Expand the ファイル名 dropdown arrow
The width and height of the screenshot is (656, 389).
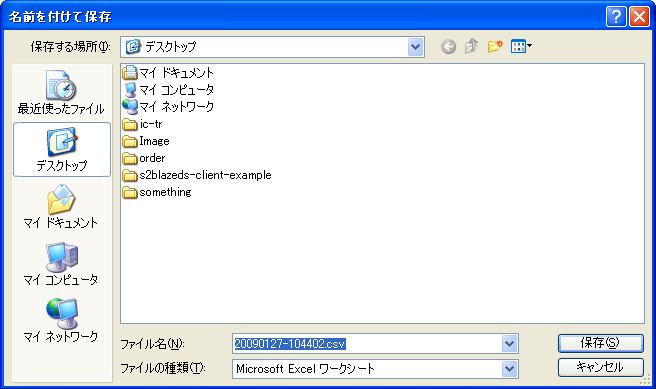pyautogui.click(x=509, y=344)
